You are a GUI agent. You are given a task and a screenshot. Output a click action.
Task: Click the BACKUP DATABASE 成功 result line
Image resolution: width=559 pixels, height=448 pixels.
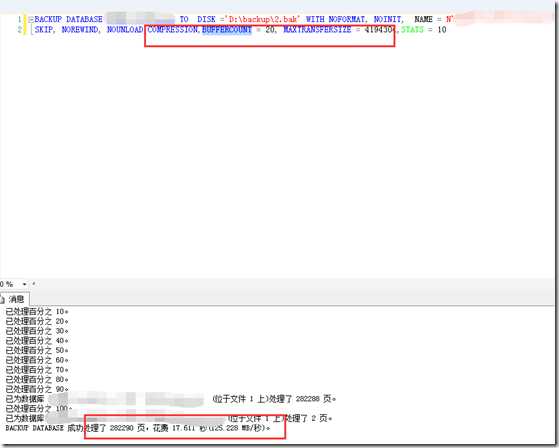click(138, 428)
